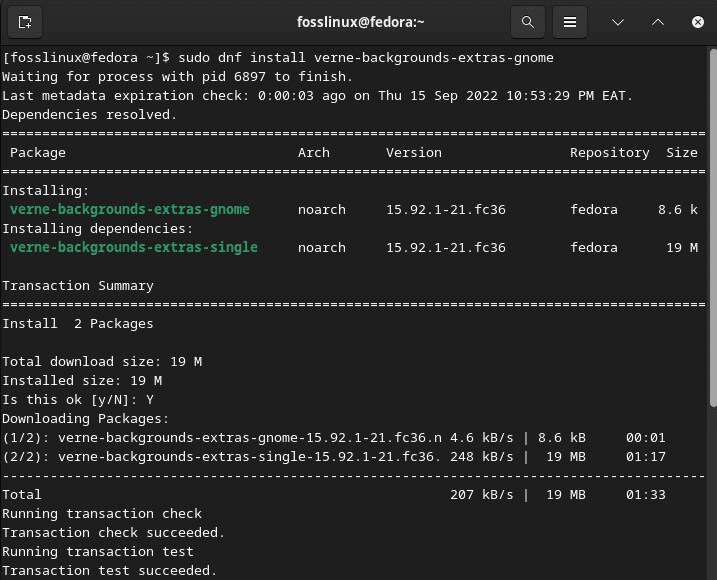This screenshot has height=580, width=717.
Task: Click the window title fosslinux@fedora:~
Action: click(360, 22)
